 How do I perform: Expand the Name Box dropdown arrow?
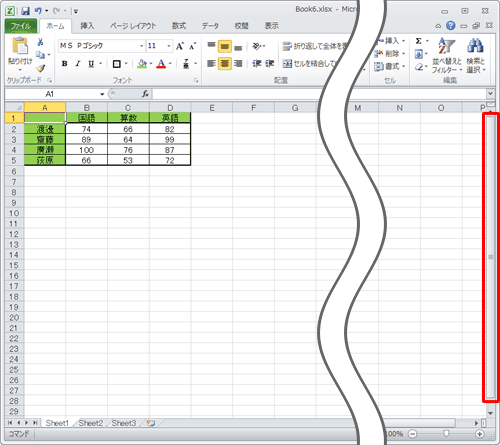point(102,94)
